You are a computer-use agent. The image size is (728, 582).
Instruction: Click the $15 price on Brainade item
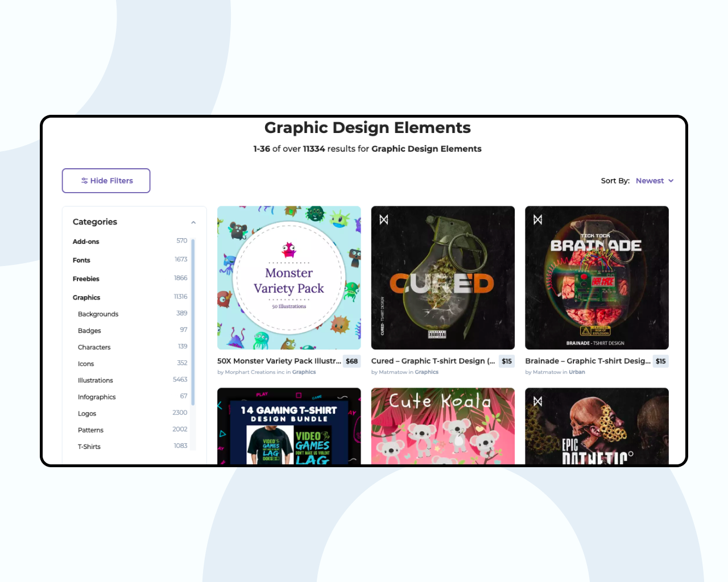pos(661,361)
